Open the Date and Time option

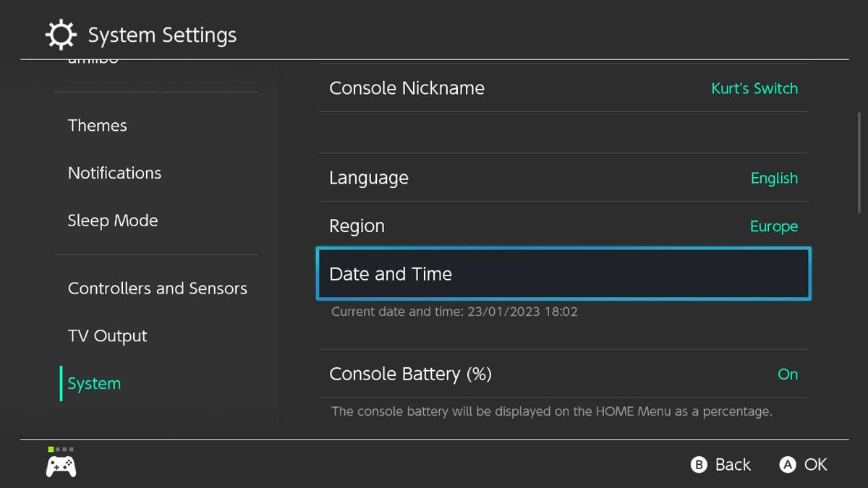pos(563,274)
